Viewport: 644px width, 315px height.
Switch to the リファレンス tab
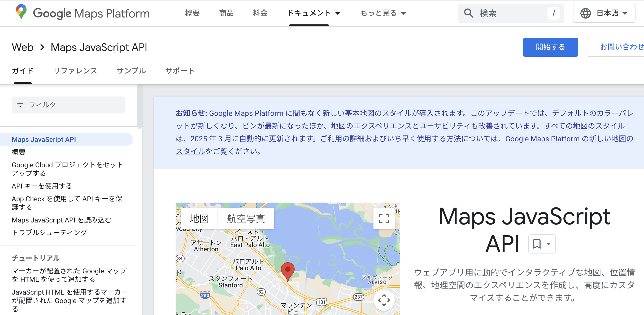coord(75,71)
